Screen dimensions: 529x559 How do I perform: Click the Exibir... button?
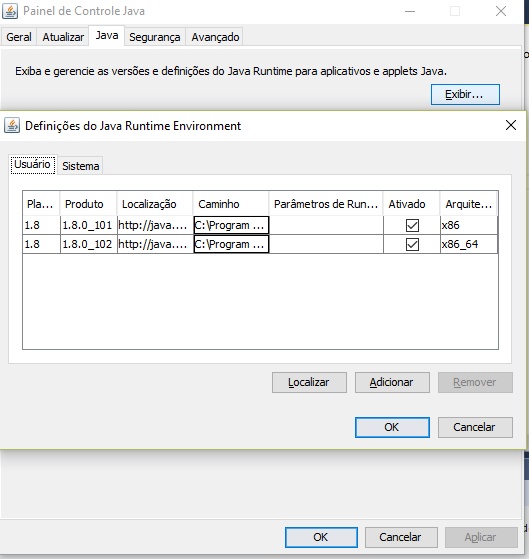tap(465, 94)
